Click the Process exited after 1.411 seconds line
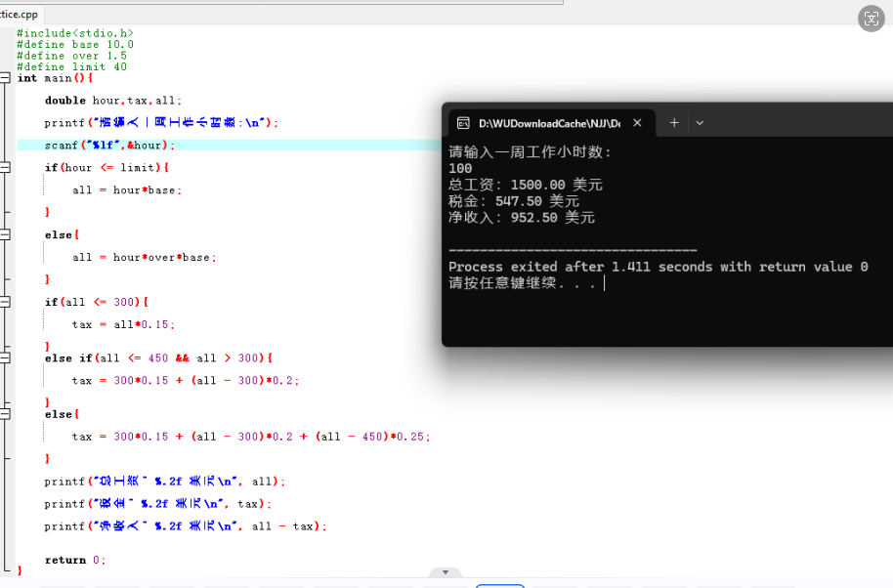 [659, 267]
